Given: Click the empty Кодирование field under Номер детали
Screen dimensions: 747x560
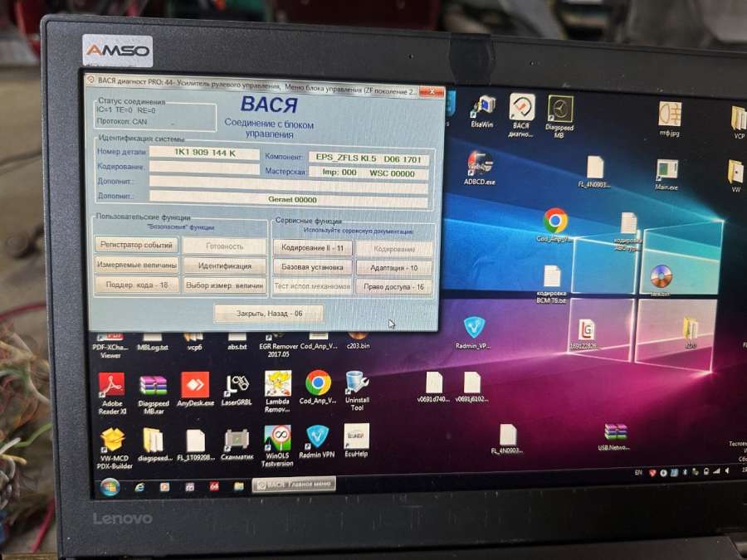Looking at the screenshot, I should coord(204,167).
